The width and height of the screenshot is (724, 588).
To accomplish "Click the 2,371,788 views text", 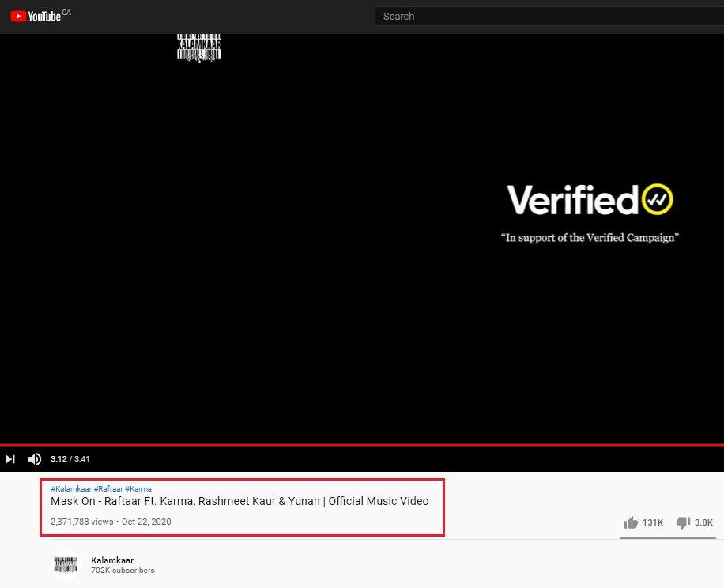I will tap(81, 522).
